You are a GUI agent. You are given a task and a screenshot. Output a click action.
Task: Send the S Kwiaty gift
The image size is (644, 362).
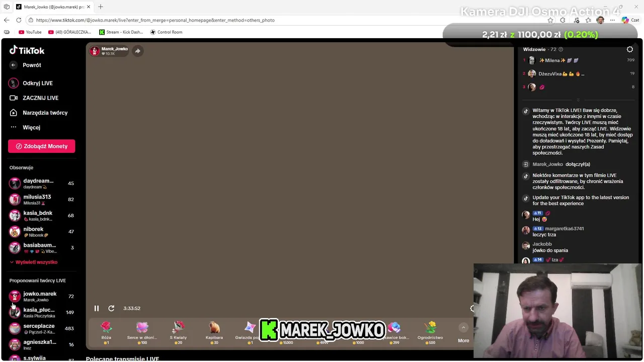178,333
